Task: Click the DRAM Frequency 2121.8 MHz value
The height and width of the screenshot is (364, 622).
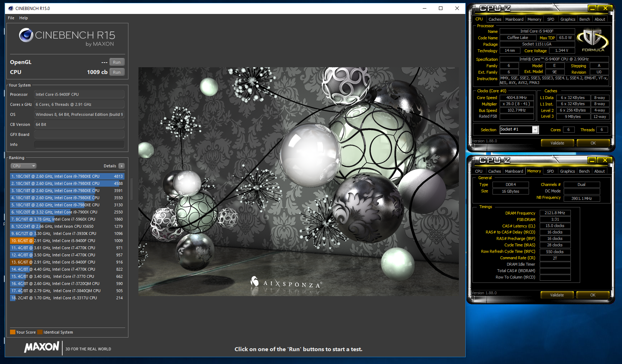Action: tap(555, 213)
